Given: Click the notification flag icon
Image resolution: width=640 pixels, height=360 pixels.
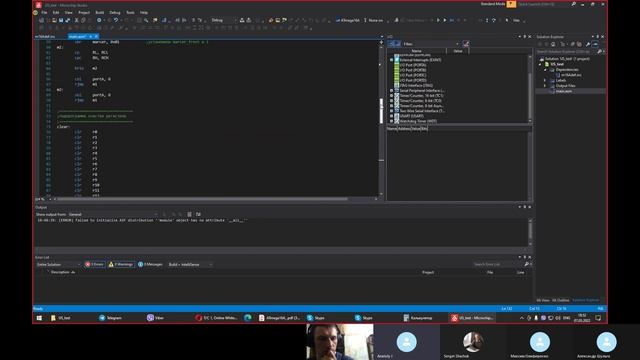Looking at the screenshot, I should 511,4.
